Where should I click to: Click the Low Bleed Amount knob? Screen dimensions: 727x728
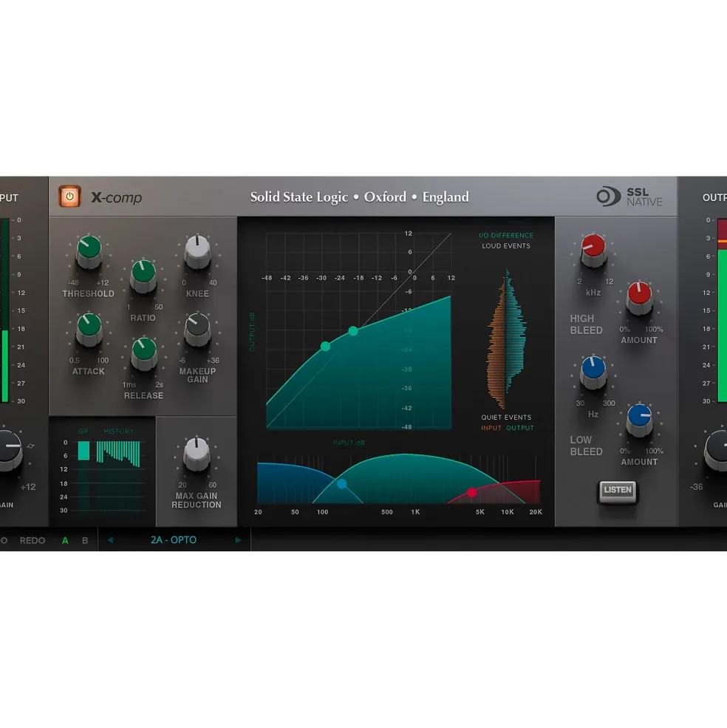tap(639, 420)
